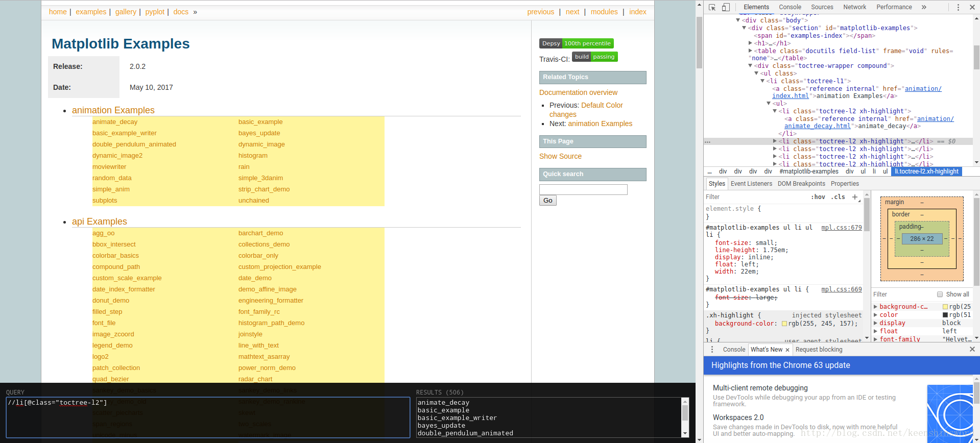980x443 pixels.
Task: Open the Network tab
Action: [x=855, y=7]
